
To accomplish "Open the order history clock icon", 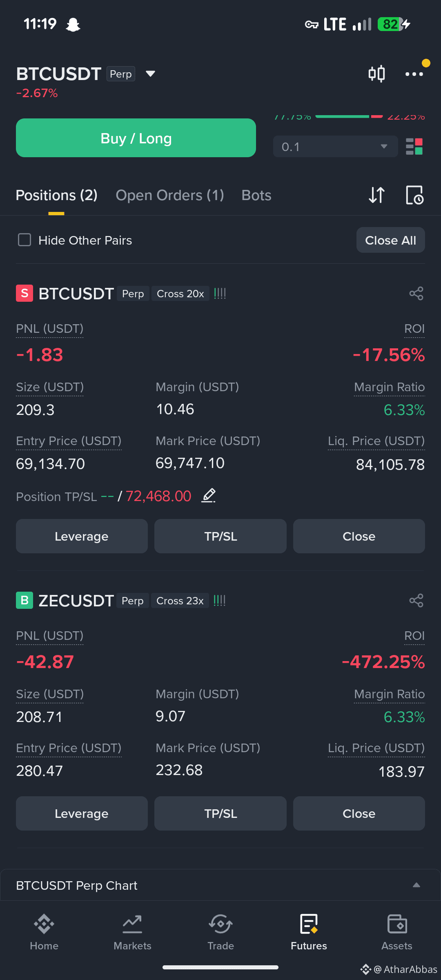I will pos(414,195).
